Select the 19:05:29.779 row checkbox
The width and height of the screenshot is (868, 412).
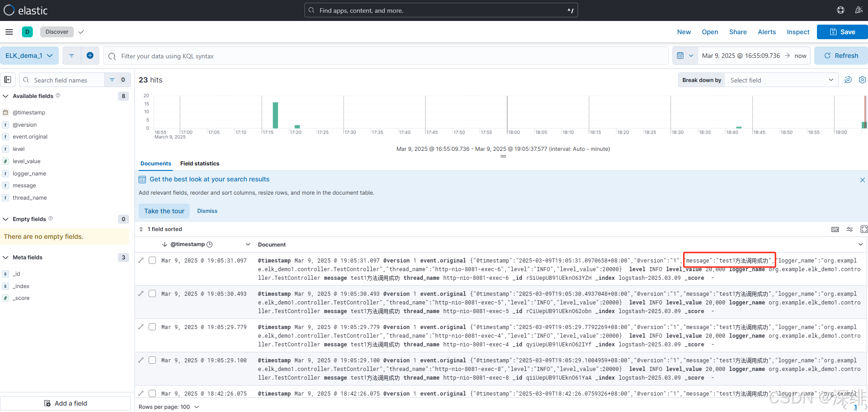(152, 327)
